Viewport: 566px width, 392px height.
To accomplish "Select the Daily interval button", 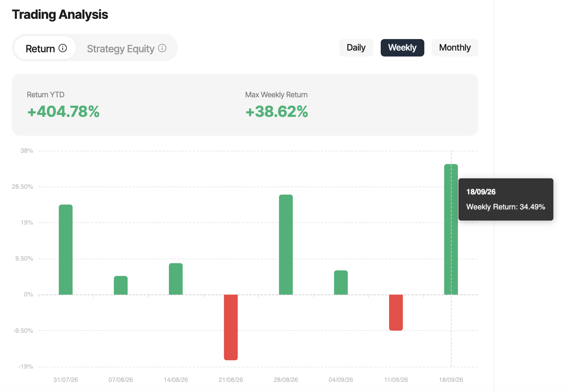I will 356,48.
